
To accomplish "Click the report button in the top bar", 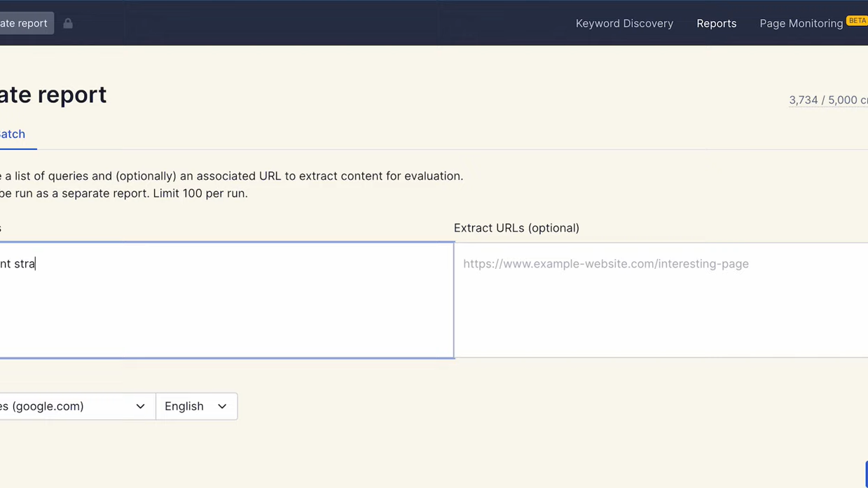I will (27, 23).
